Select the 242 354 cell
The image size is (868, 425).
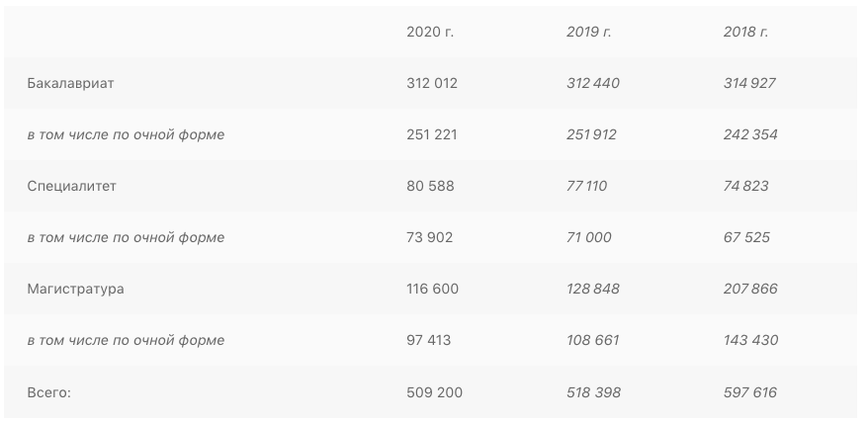pyautogui.click(x=750, y=134)
